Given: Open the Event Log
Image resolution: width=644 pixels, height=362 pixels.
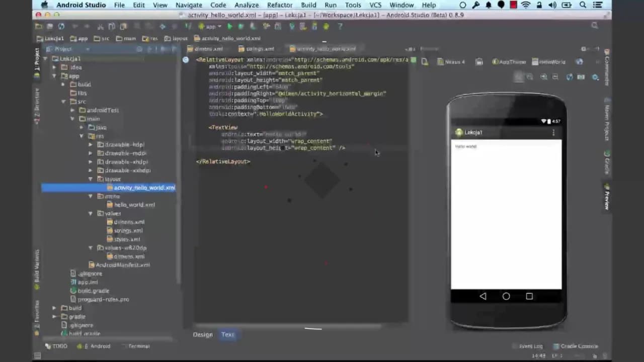Looking at the screenshot, I should (x=530, y=346).
